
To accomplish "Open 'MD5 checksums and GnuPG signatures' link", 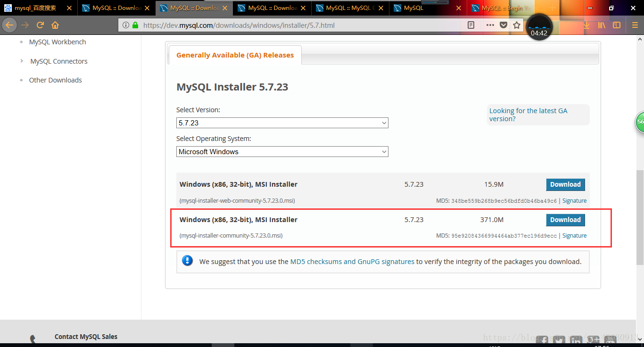I will pyautogui.click(x=352, y=261).
